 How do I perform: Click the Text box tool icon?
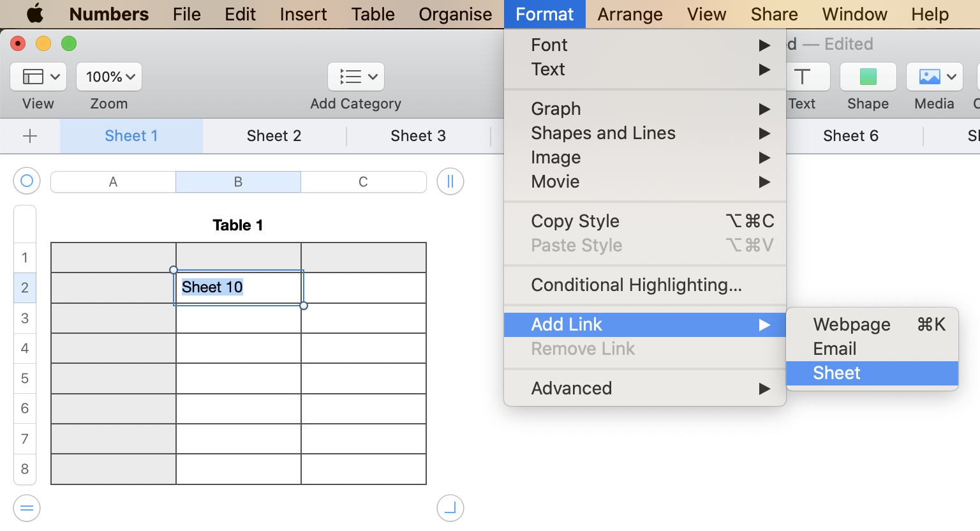pyautogui.click(x=803, y=77)
